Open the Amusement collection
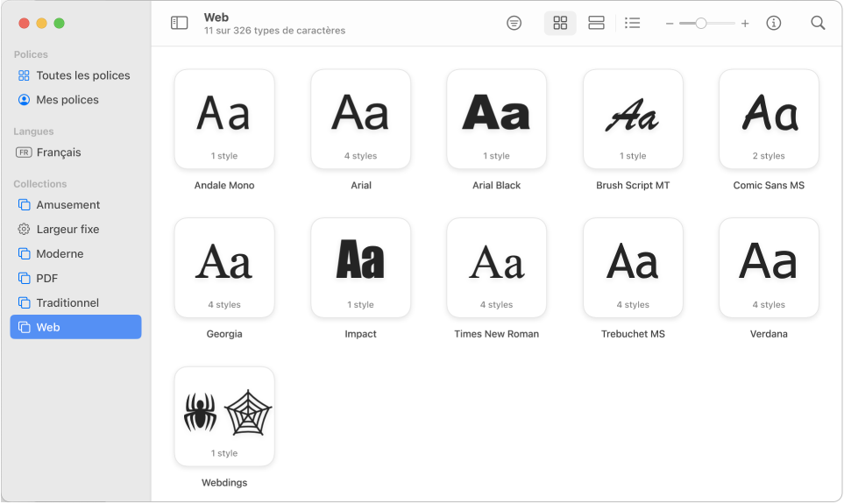 point(67,205)
